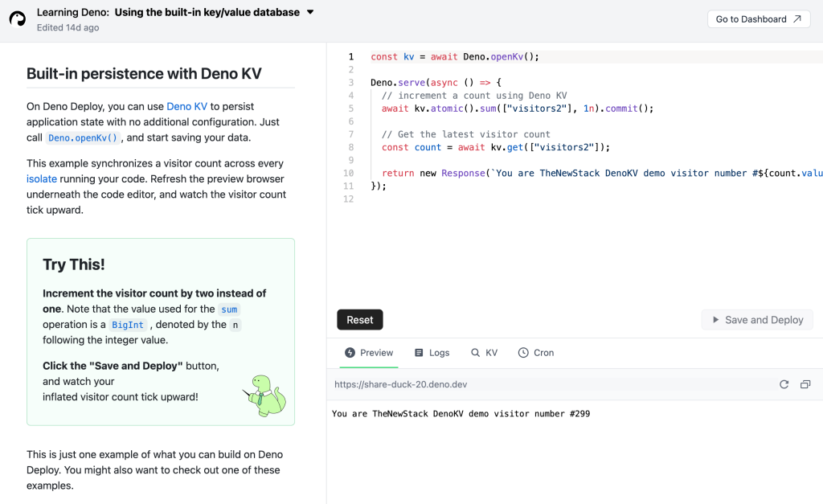This screenshot has height=504, width=823.
Task: Switch to the Preview tab
Action: [x=369, y=353]
